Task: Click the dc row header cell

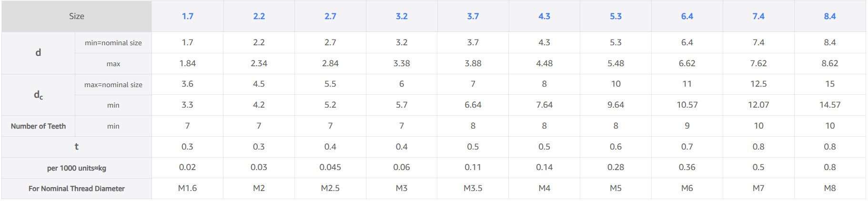Action: click(x=38, y=95)
